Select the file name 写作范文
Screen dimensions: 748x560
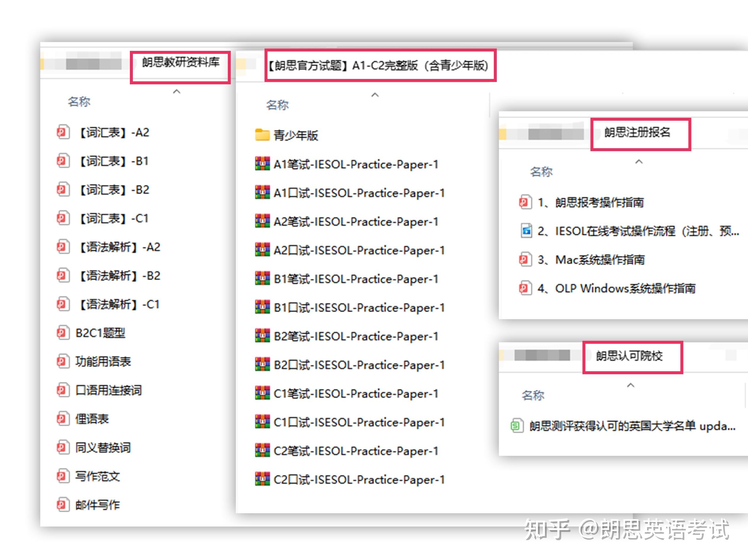[x=97, y=477]
